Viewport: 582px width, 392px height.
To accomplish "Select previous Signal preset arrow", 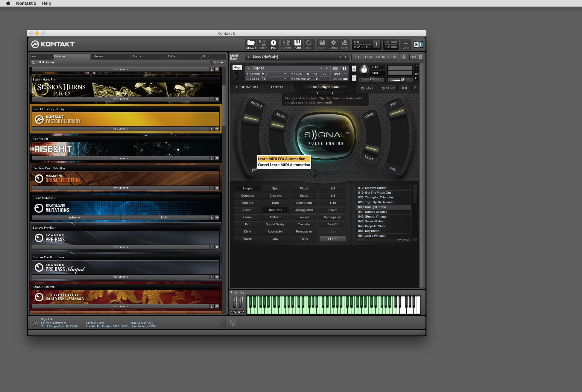I will click(x=317, y=93).
